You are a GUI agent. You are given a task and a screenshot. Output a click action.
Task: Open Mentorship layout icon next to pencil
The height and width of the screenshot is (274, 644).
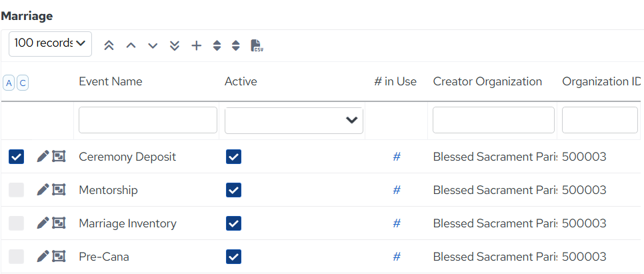59,190
